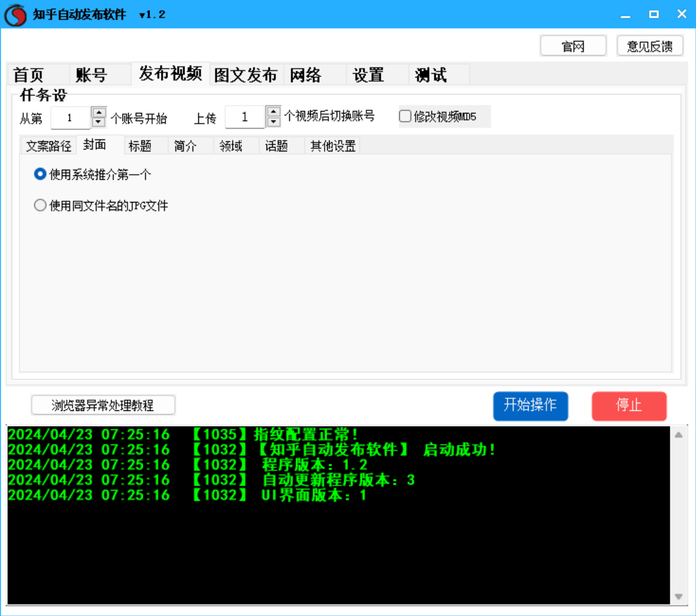This screenshot has width=696, height=616.
Task: Open the 官网 official website button
Action: tap(573, 46)
